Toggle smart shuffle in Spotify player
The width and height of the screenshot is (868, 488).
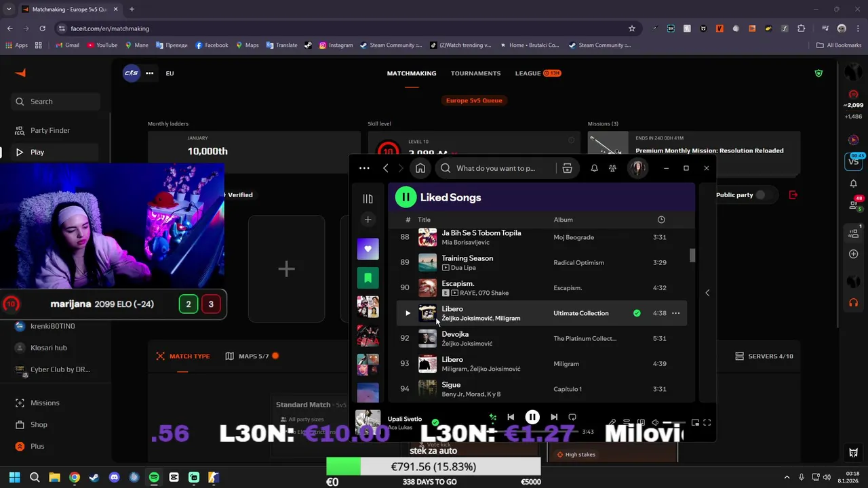[493, 418]
